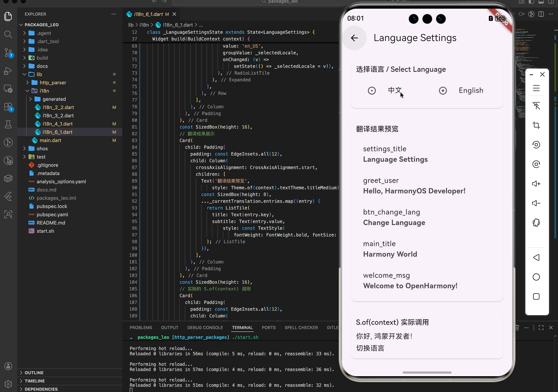
Task: Click the emulator crop screenshot icon
Action: coord(536,125)
